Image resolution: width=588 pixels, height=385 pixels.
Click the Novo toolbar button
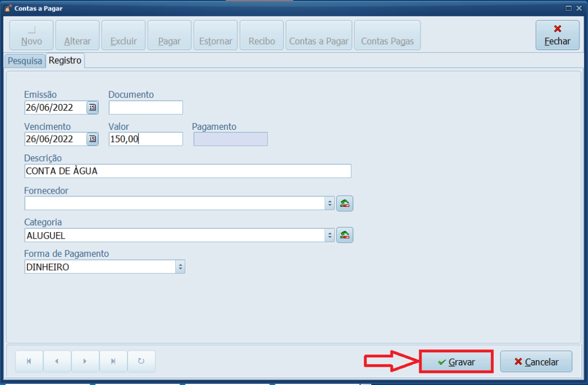[32, 35]
